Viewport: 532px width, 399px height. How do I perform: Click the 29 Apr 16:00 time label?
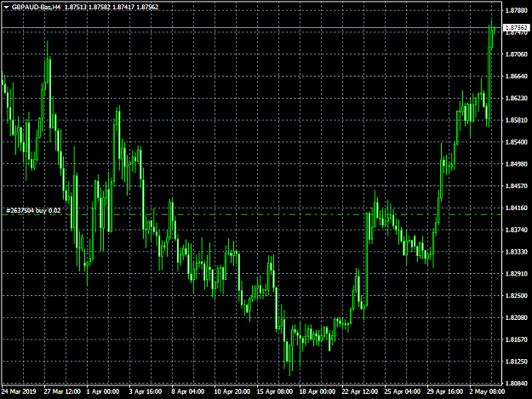444,391
